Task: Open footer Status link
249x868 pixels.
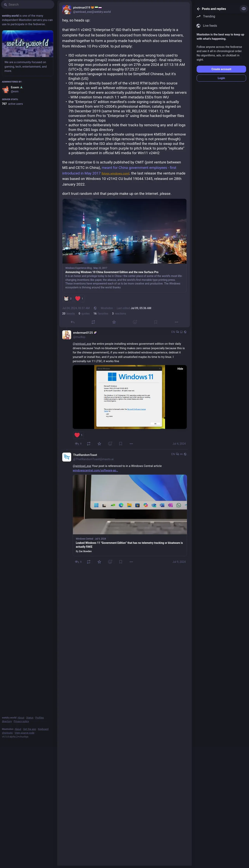Action: point(30,718)
